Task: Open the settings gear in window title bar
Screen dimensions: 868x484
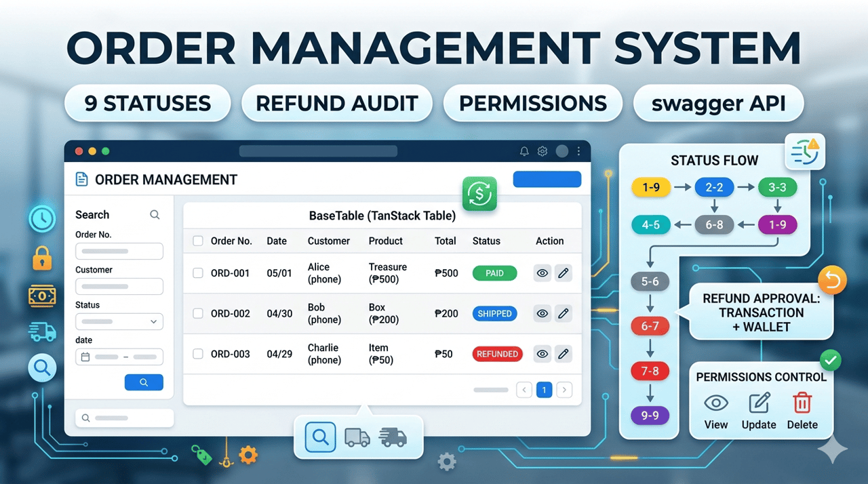Action: pyautogui.click(x=542, y=151)
